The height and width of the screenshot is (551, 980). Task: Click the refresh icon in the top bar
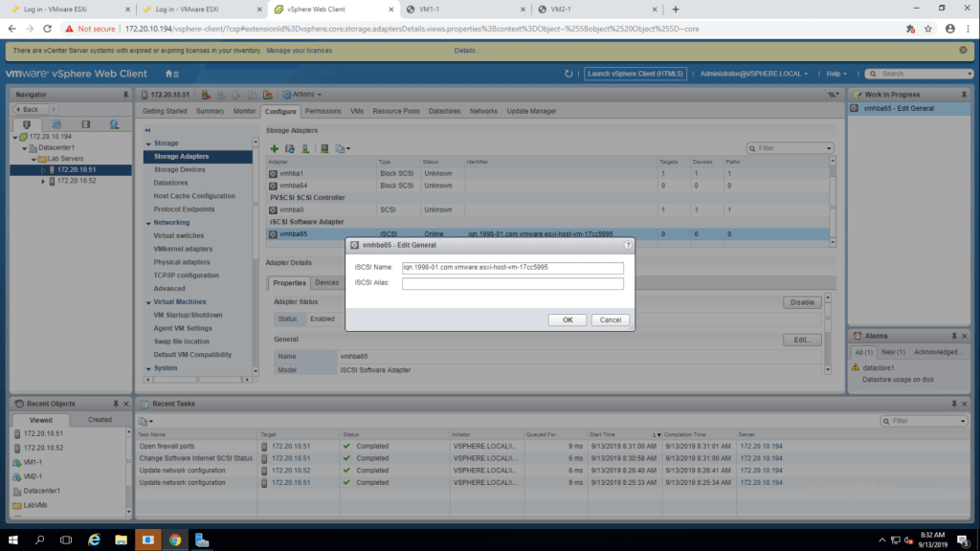(568, 74)
